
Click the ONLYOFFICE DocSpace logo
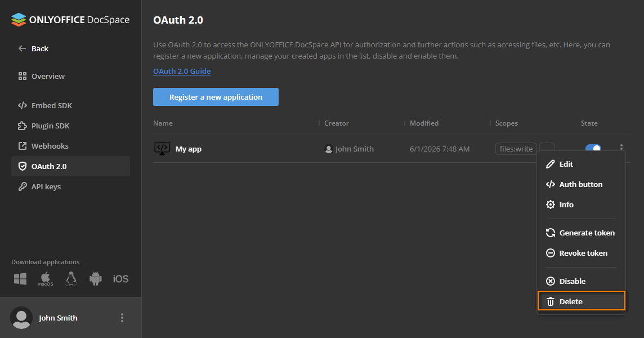(x=70, y=20)
